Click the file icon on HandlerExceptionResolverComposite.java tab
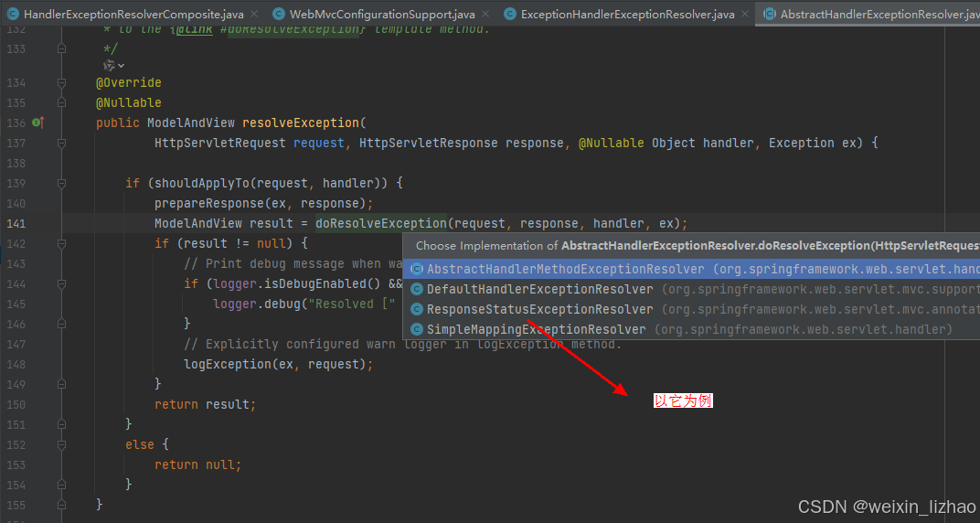 (12, 14)
